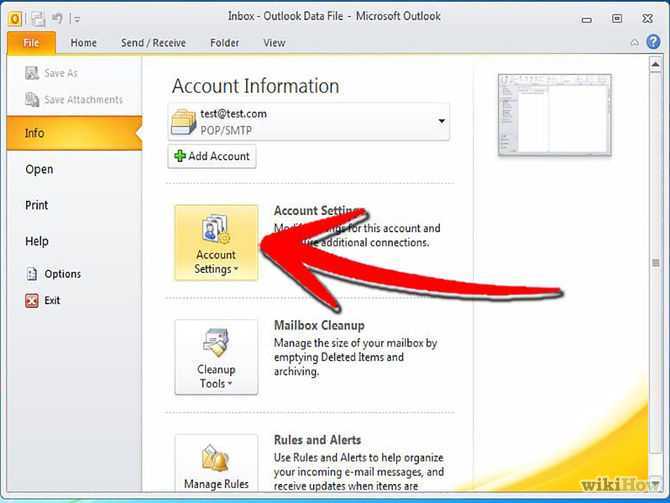This screenshot has width=670, height=503.
Task: Click the Add Account button
Action: click(212, 156)
